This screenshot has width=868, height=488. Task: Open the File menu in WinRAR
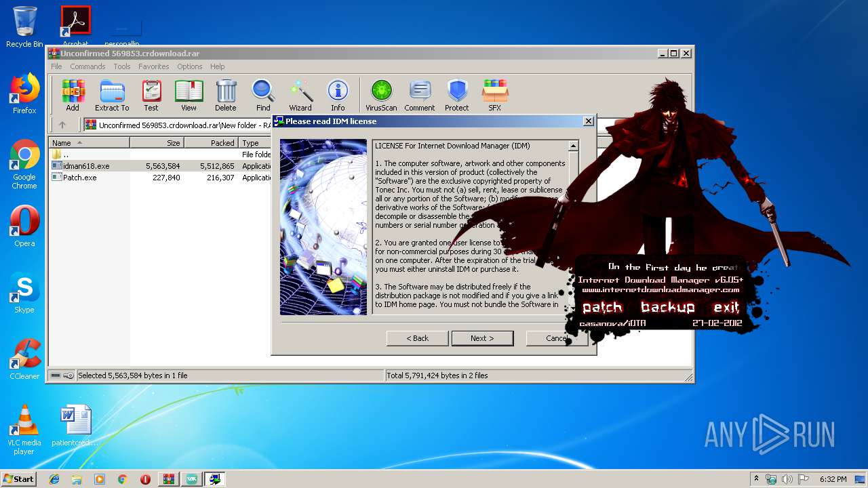click(x=56, y=66)
